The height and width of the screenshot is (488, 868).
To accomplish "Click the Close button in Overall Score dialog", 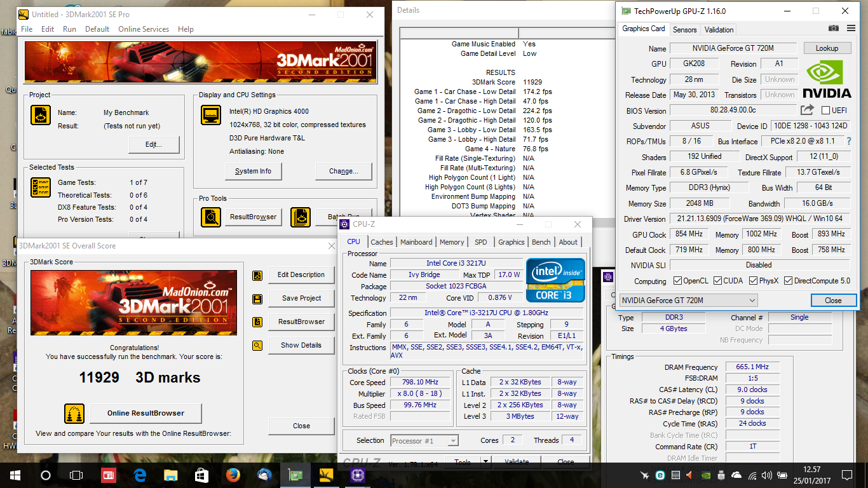I will coord(301,426).
